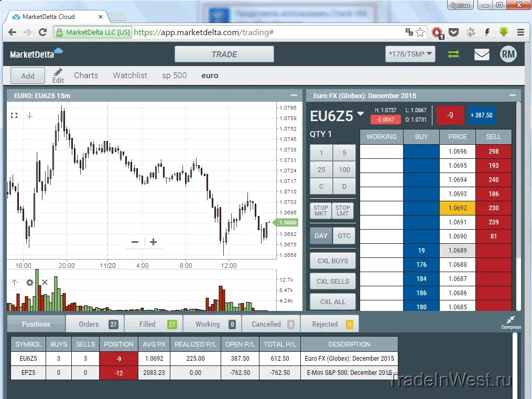The height and width of the screenshot is (399, 532).
Task: Open the Chrome hamburger menu
Action: click(520, 32)
